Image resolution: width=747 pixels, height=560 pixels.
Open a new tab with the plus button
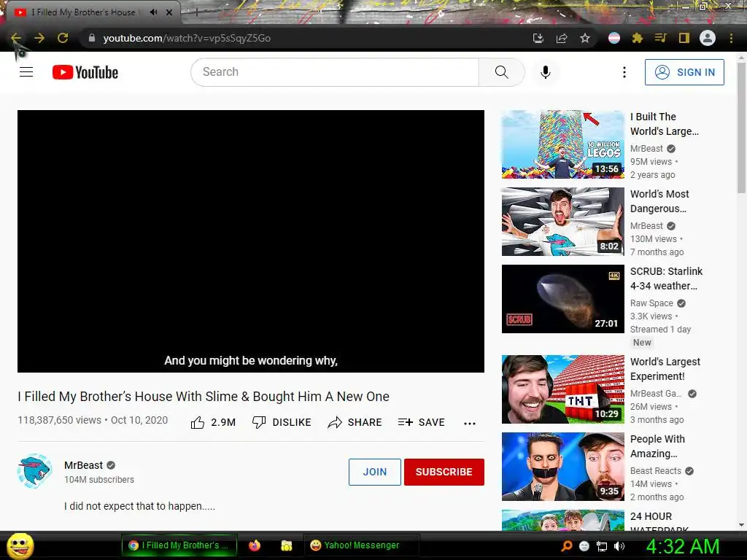click(x=196, y=12)
